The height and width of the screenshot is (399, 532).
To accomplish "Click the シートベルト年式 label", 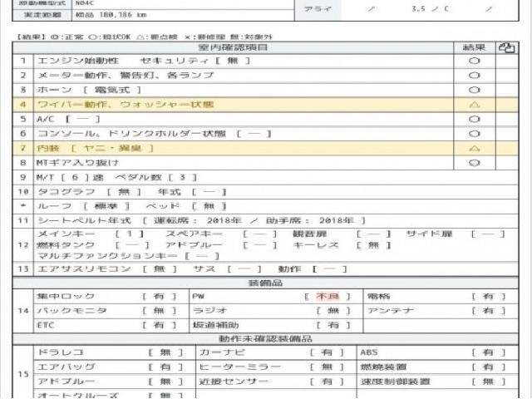I will (84, 220).
